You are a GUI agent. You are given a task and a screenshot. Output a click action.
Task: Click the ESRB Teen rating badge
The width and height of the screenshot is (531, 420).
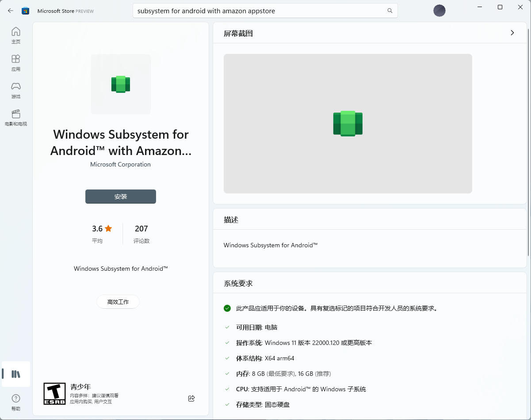54,394
